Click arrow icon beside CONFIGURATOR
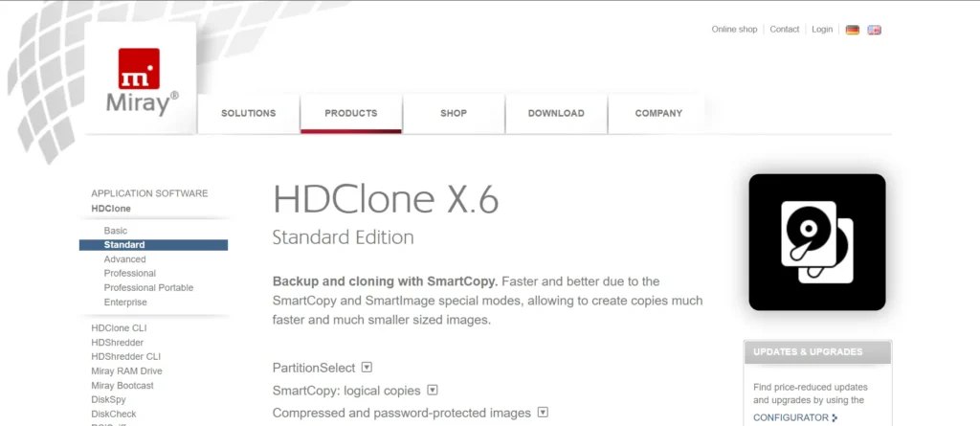 pos(835,418)
